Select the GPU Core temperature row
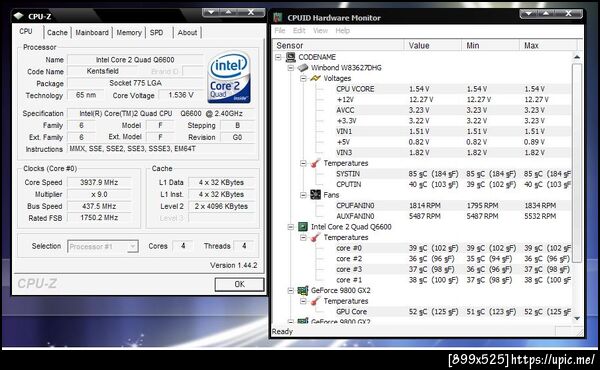The width and height of the screenshot is (600, 370). tap(452, 312)
